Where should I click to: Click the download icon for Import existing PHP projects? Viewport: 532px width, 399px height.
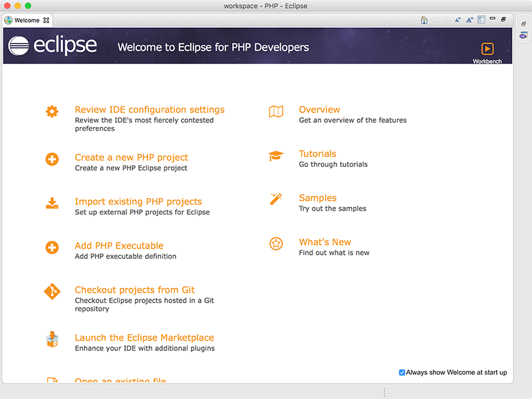click(x=52, y=203)
